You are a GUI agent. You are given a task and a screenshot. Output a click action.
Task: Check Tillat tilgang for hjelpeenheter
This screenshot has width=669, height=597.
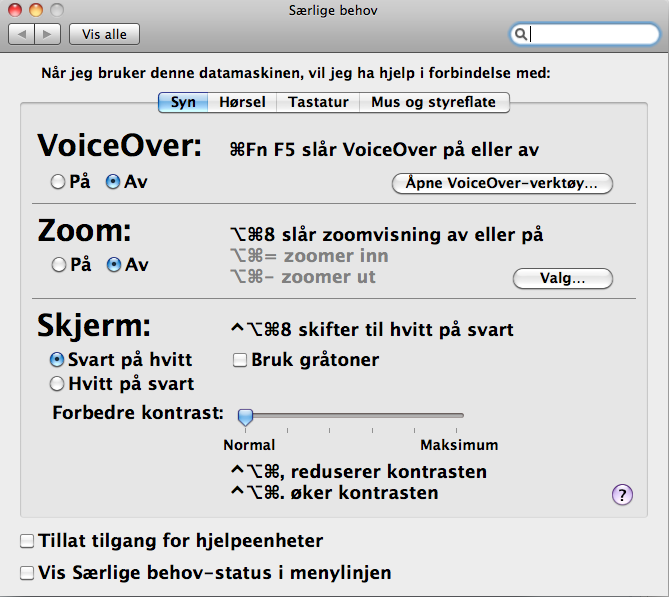tap(27, 541)
